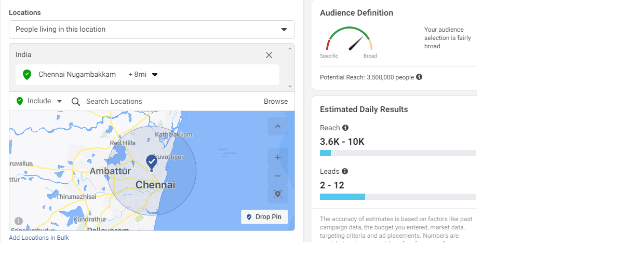Open the Add Locations in Bulk link

coord(39,238)
